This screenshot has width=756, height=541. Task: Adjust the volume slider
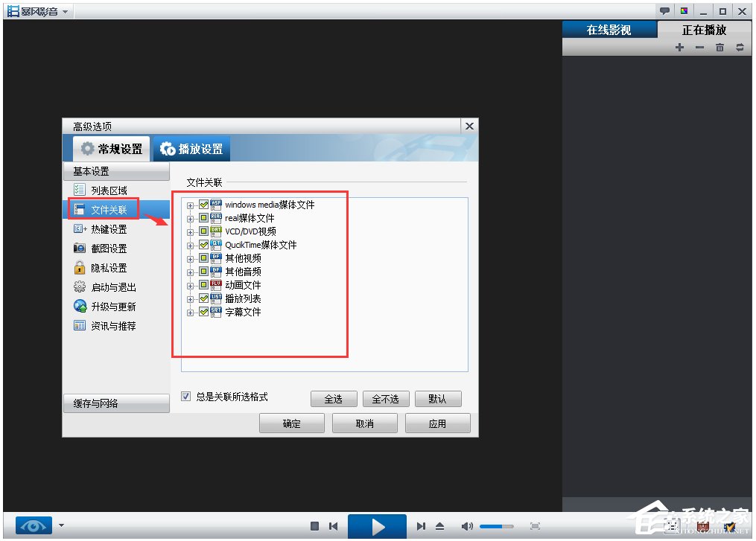click(496, 527)
